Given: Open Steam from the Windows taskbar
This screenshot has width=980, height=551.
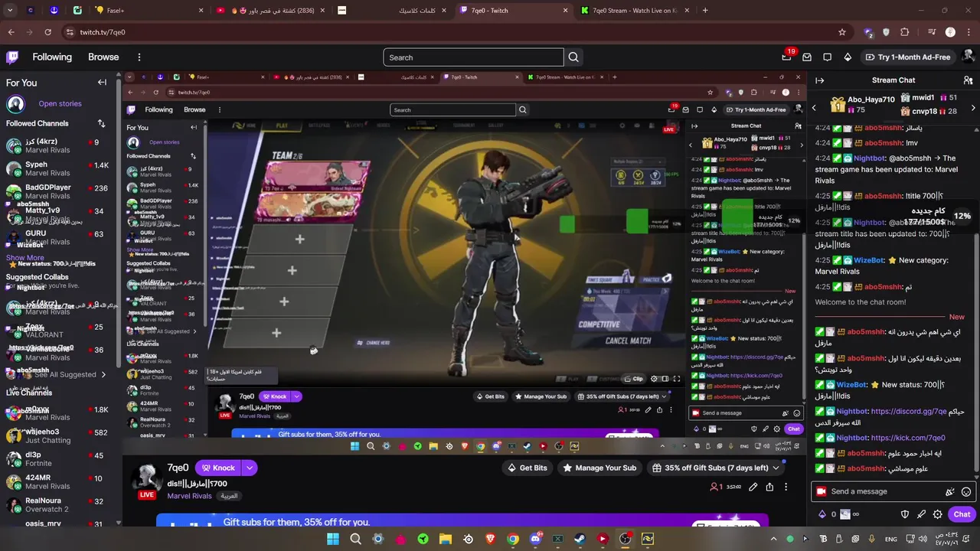Looking at the screenshot, I should pos(580,539).
